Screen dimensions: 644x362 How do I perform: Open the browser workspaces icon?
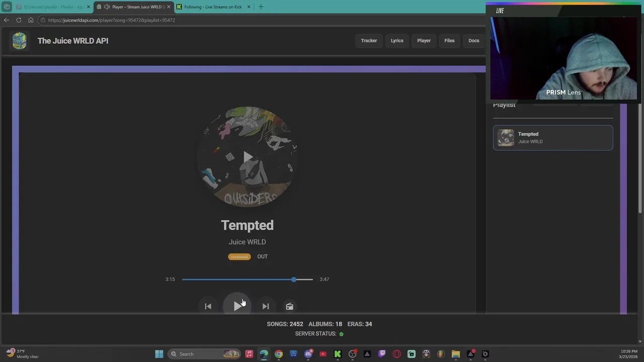pyautogui.click(x=6, y=7)
